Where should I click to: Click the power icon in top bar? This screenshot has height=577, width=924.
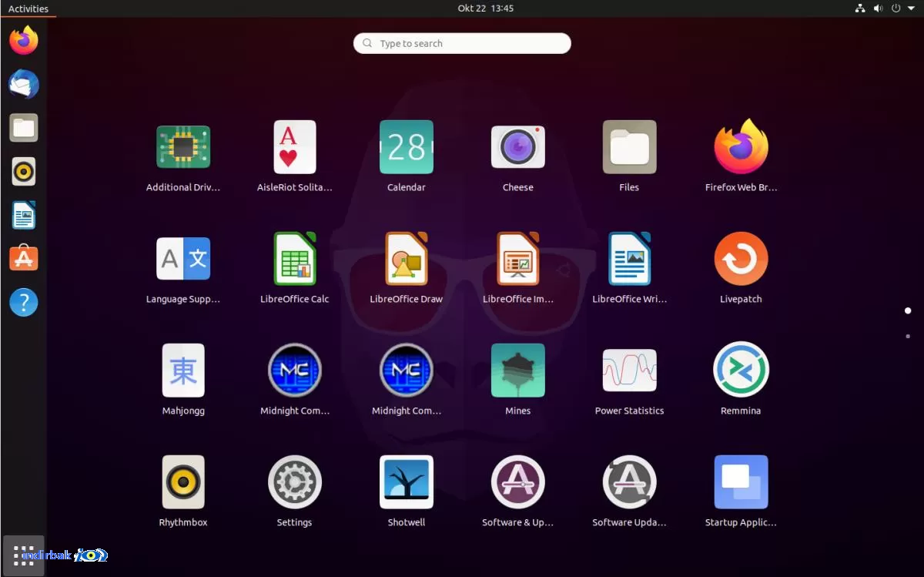pyautogui.click(x=896, y=8)
